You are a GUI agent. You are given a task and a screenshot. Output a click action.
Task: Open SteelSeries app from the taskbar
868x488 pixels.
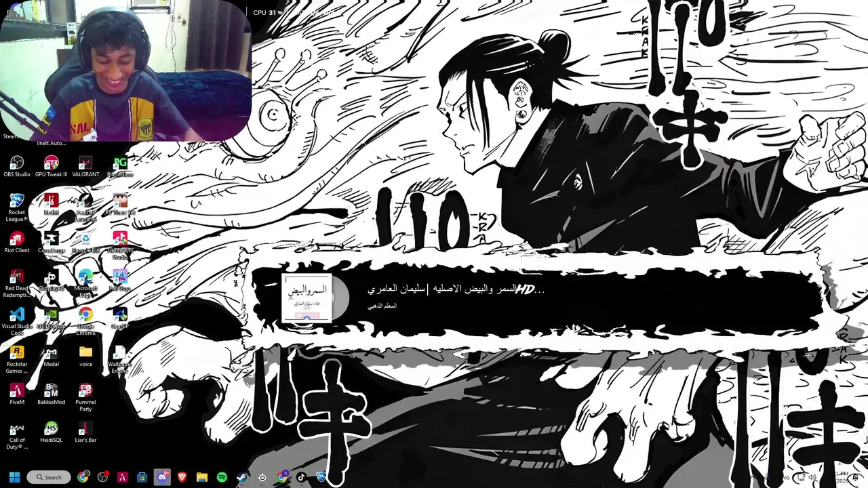click(262, 477)
